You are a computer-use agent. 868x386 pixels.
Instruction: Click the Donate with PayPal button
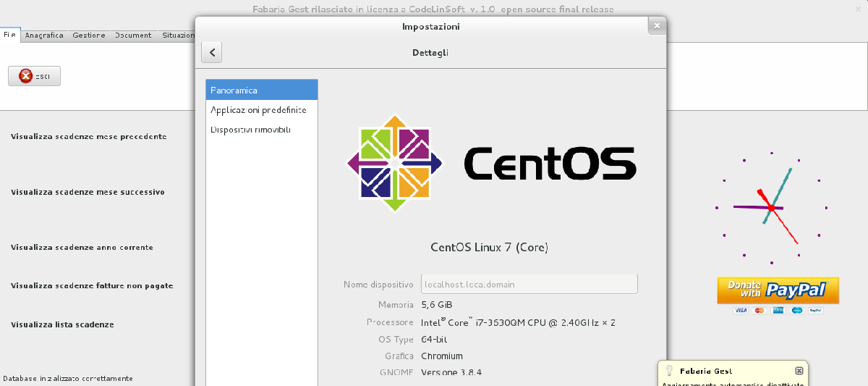click(x=778, y=290)
